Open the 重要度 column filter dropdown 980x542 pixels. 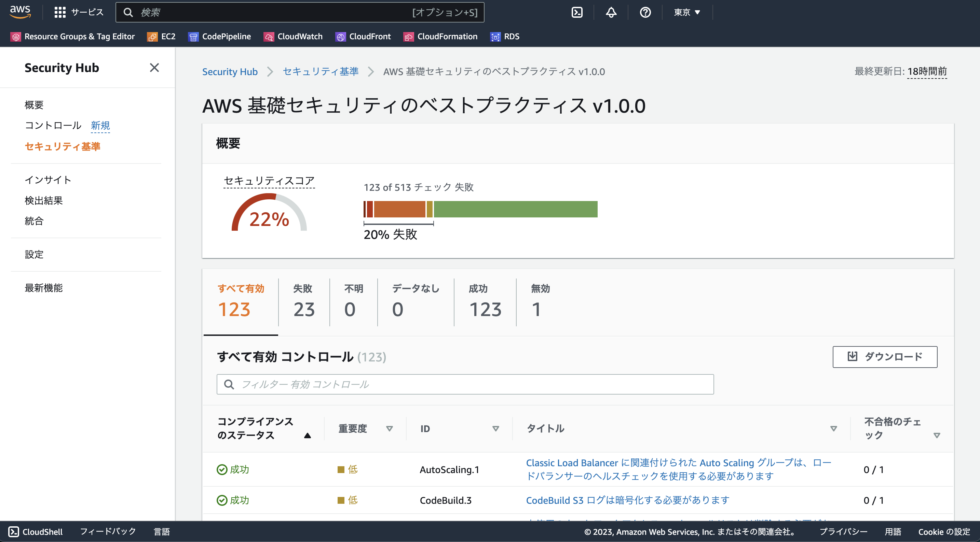click(390, 428)
